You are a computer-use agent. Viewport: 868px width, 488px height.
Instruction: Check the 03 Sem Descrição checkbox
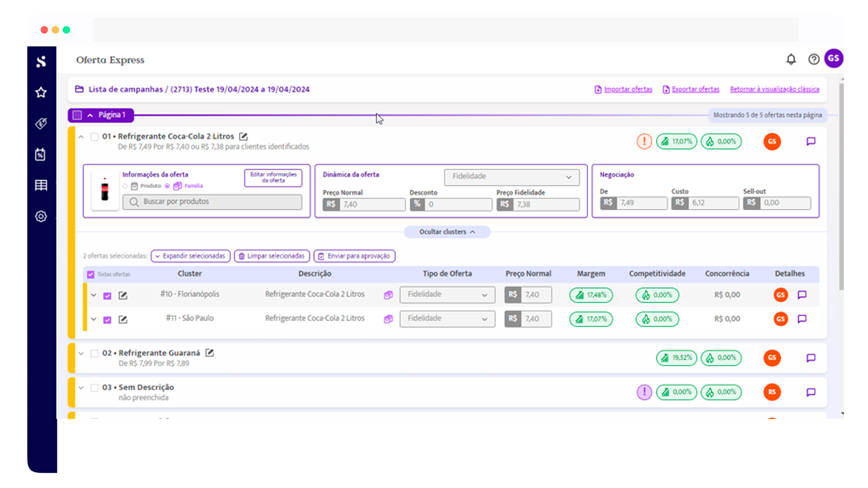tap(94, 388)
